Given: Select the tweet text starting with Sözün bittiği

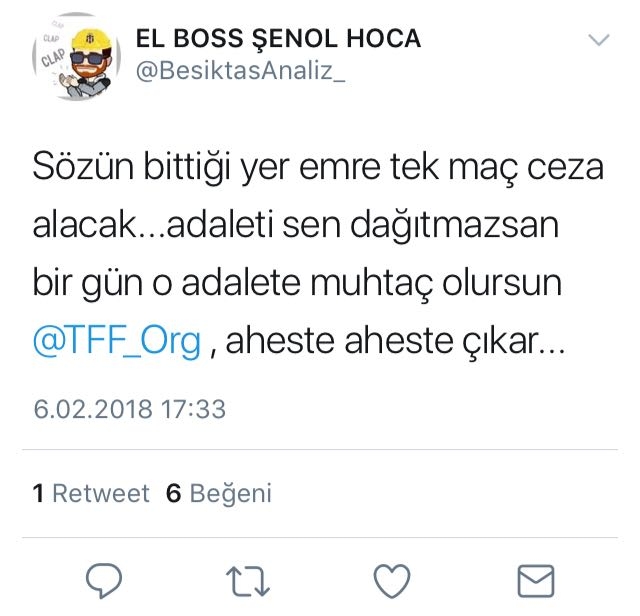Looking at the screenshot, I should click(x=318, y=254).
